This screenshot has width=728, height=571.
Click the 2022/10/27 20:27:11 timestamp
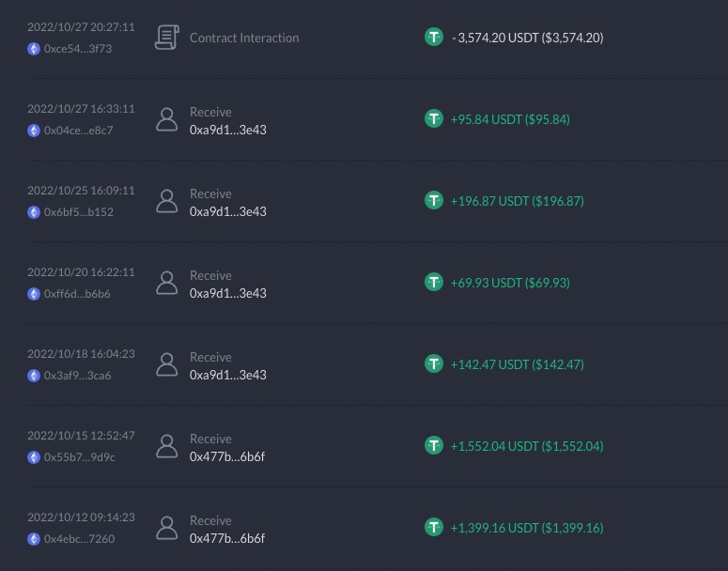81,27
